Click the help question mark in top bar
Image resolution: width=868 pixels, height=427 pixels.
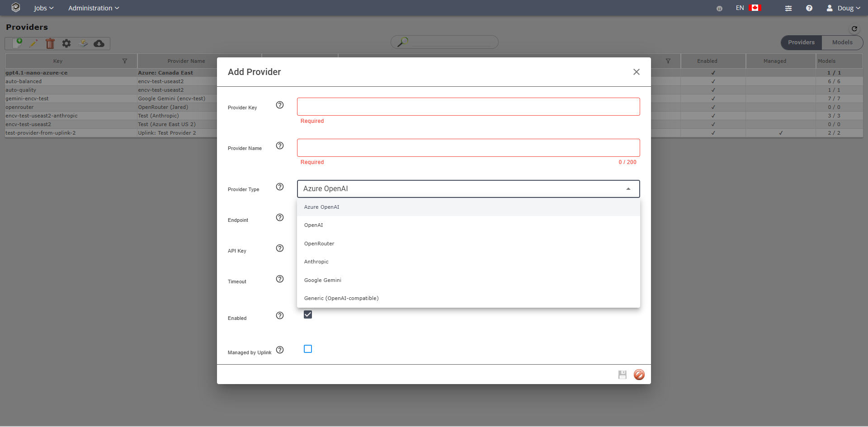(x=809, y=8)
